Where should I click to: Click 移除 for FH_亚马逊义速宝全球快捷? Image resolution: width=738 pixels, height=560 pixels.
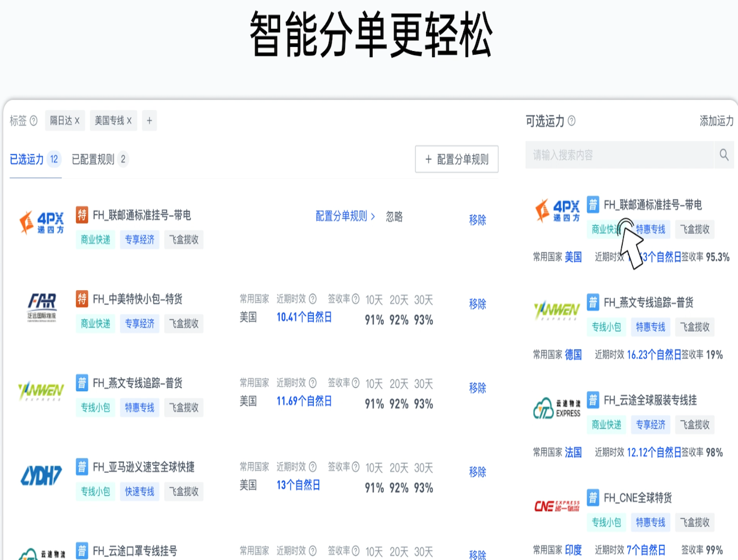[478, 472]
